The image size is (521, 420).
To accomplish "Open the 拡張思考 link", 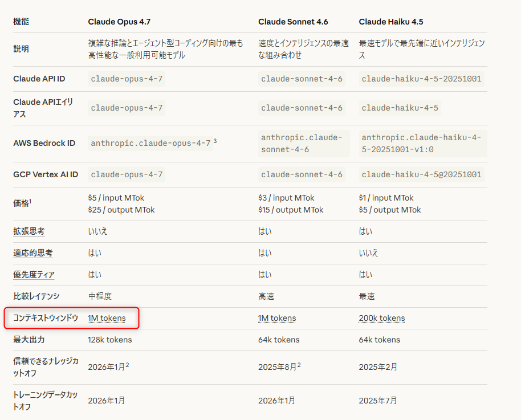I will pos(29,231).
